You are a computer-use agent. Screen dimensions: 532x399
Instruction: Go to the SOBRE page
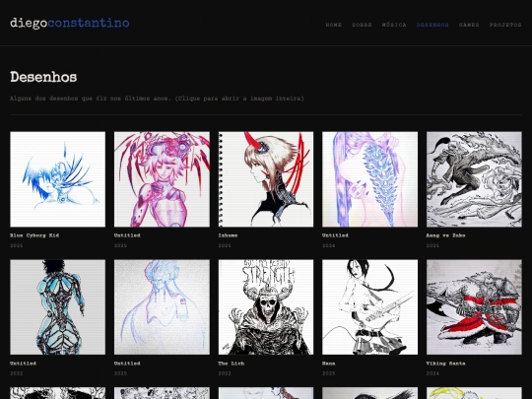pos(362,25)
